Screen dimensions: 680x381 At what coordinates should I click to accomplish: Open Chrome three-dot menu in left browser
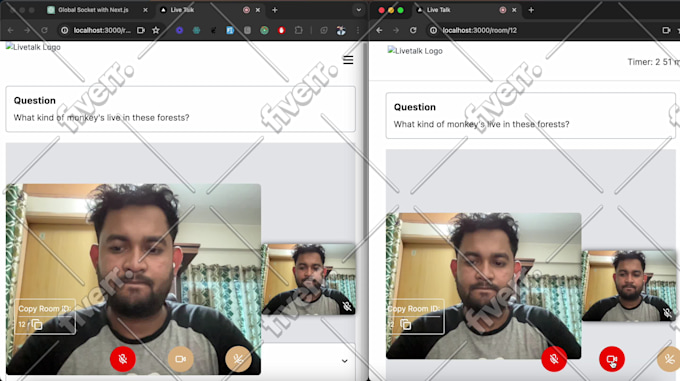[358, 30]
